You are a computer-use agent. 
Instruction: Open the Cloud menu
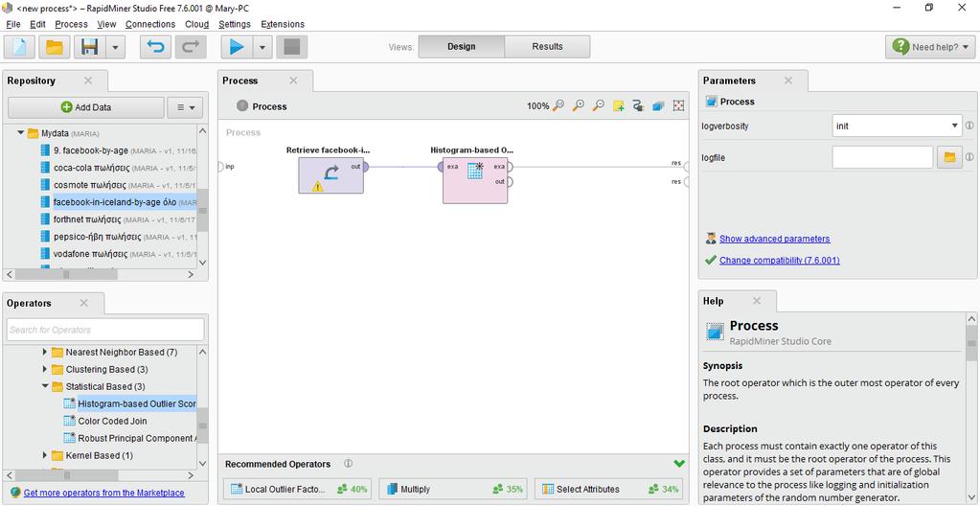(197, 24)
